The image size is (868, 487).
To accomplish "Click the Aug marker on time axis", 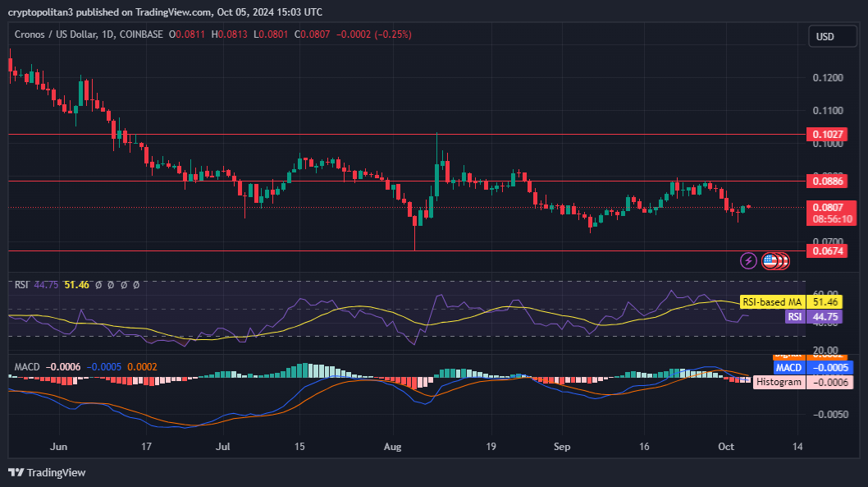I will click(394, 448).
